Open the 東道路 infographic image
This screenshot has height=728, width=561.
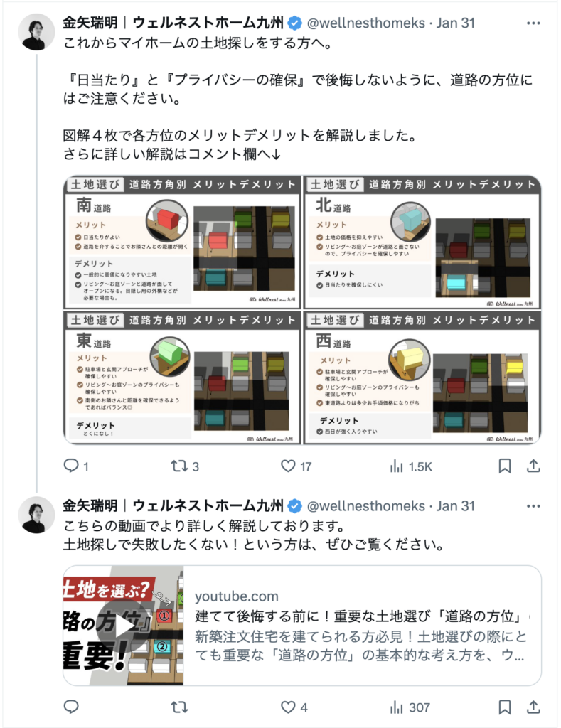tap(183, 378)
